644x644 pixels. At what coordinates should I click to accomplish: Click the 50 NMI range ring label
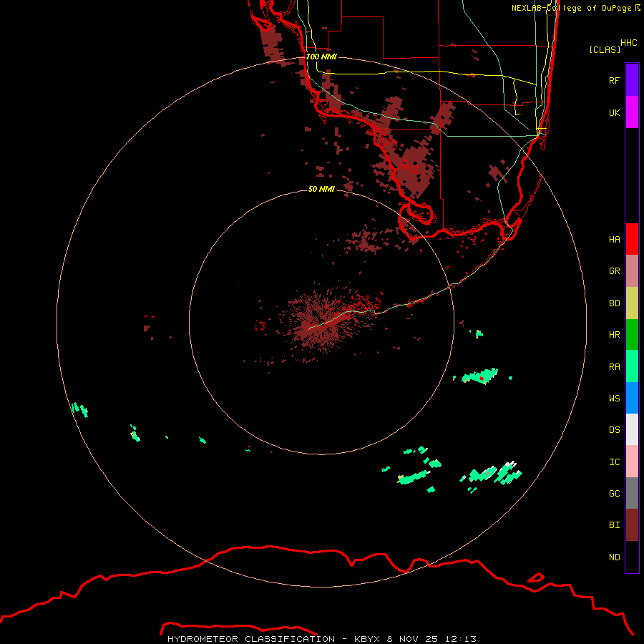[x=321, y=189]
